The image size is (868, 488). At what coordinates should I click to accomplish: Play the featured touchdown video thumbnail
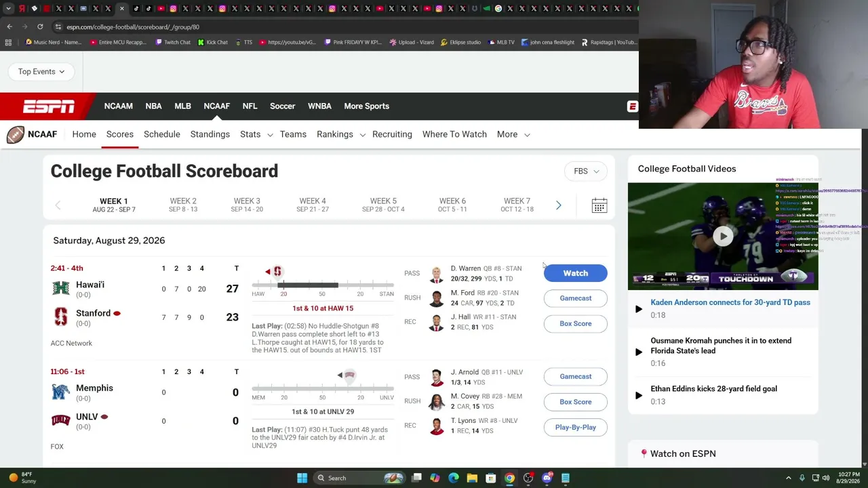(x=723, y=236)
